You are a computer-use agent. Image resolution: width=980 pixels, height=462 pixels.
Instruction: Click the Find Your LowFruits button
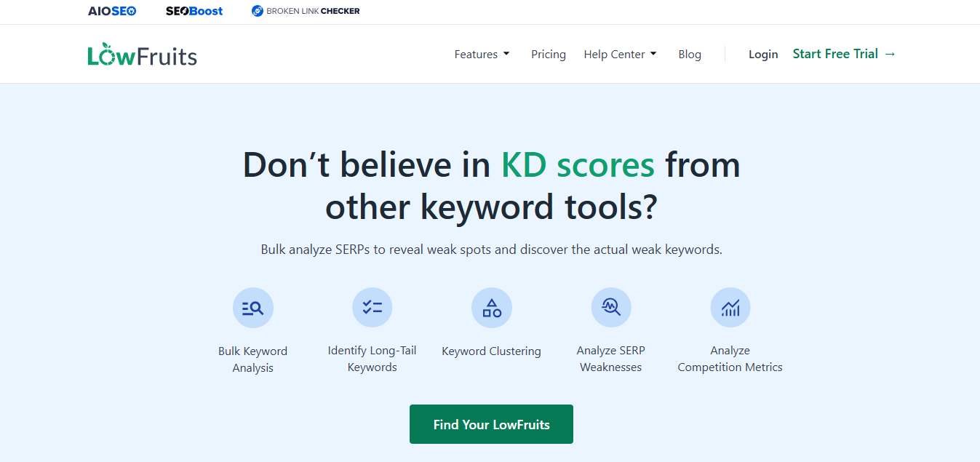click(491, 424)
